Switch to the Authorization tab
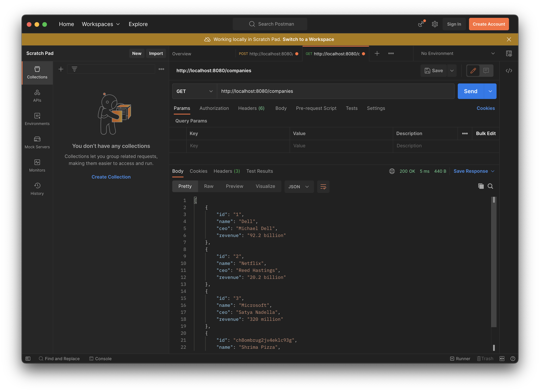540x392 pixels. point(214,108)
